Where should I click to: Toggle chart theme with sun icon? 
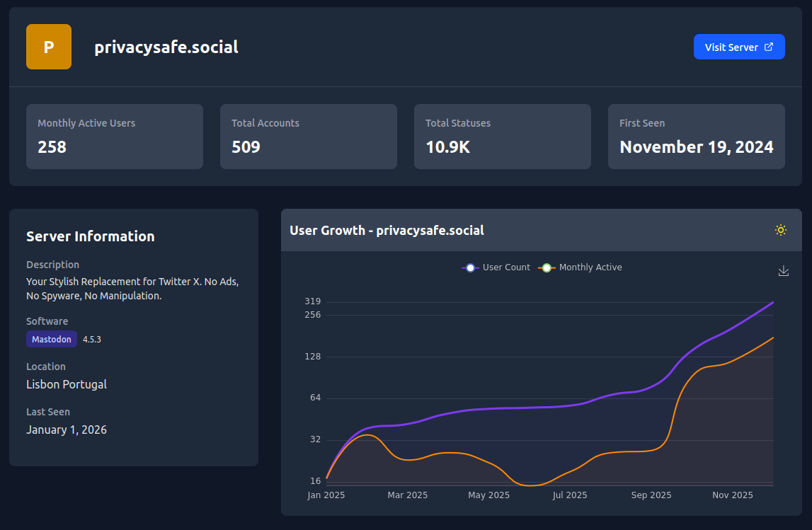781,230
